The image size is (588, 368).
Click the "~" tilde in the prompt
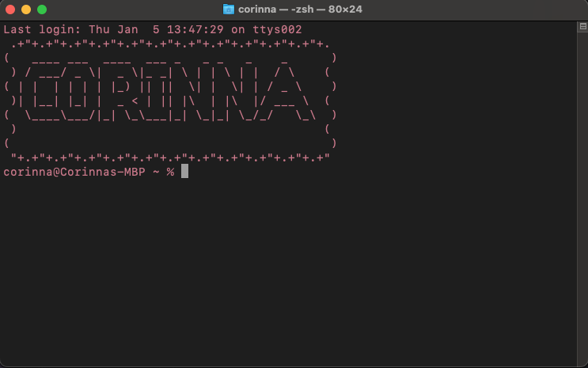pyautogui.click(x=155, y=172)
